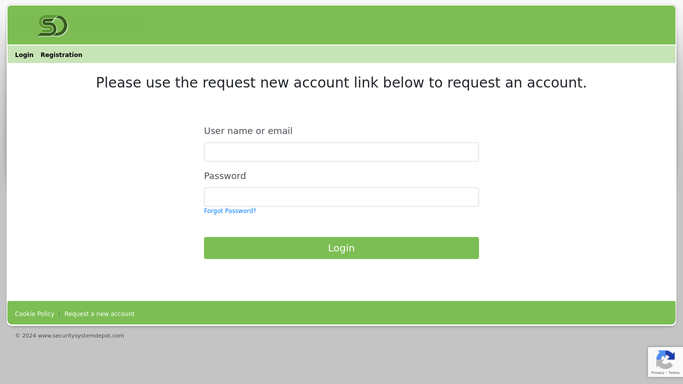
Task: Select Request a new account link
Action: 99,314
